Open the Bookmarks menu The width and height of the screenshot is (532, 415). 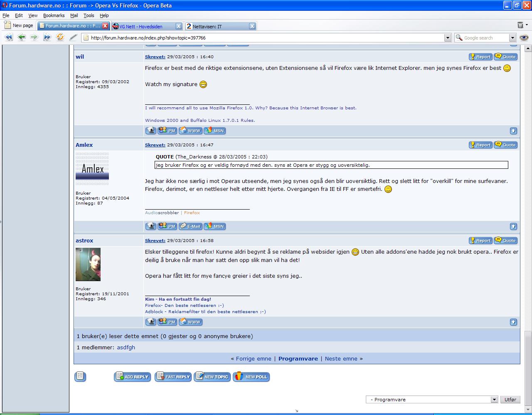54,15
